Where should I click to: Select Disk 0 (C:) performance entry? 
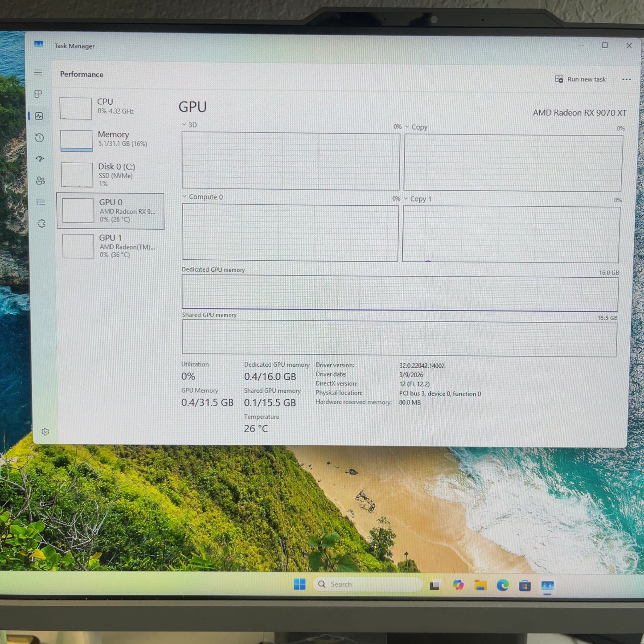coord(111,174)
